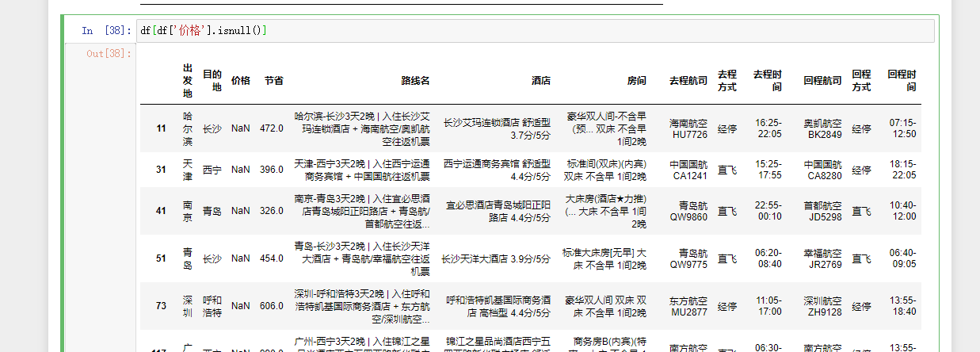Click route name 哈尔滨-长沙3天2晚
Screen dimensions: 980x352
tap(362, 128)
